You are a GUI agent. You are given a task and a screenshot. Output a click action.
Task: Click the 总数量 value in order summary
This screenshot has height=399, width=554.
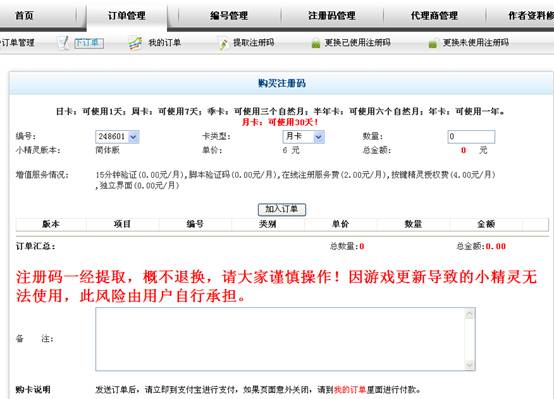(x=362, y=246)
